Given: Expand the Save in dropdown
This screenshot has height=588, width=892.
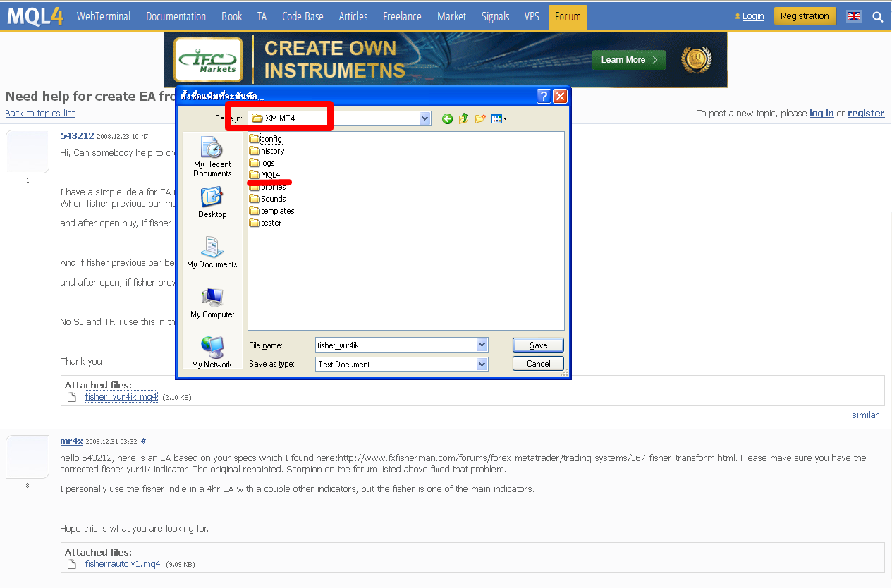Looking at the screenshot, I should coord(424,118).
